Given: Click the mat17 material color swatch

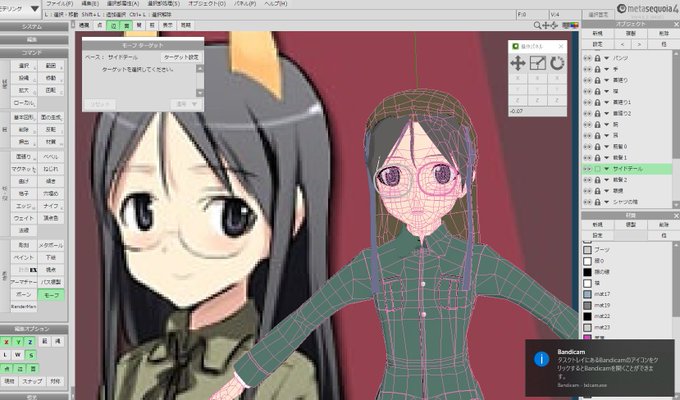Looking at the screenshot, I should click(x=587, y=294).
